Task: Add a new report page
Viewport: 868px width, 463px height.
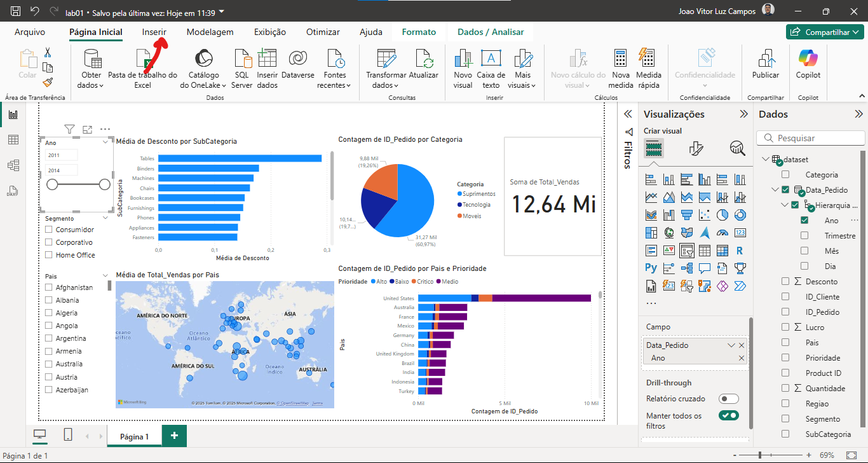Action: tap(174, 436)
